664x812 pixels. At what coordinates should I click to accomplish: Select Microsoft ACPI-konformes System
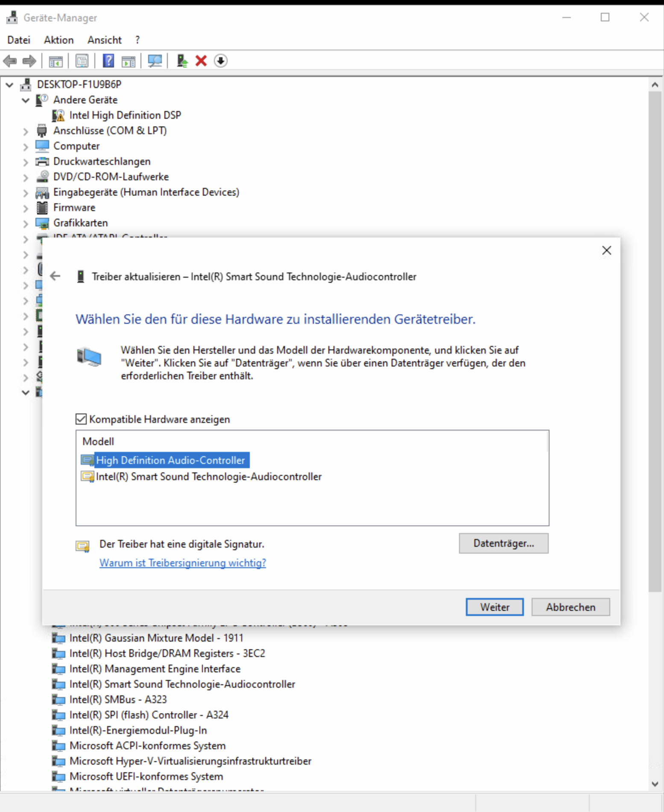[x=148, y=745]
